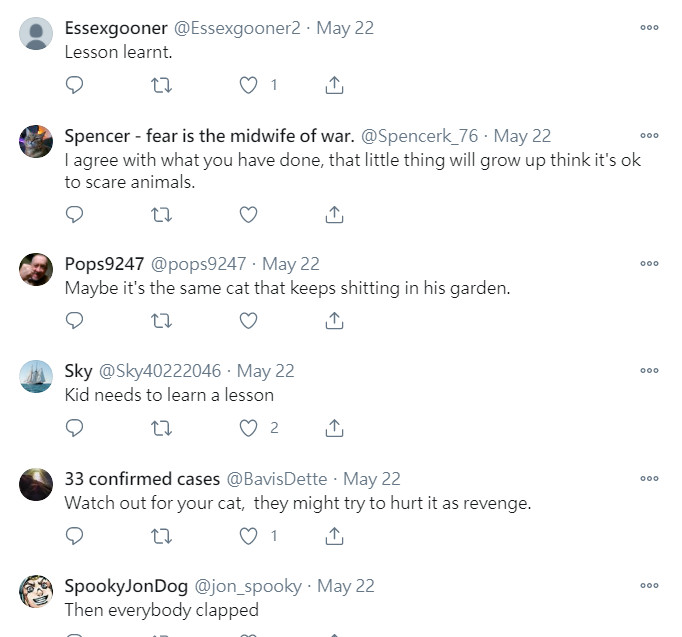This screenshot has width=682, height=637.
Task: Open more options on Sky's tweet
Action: (649, 371)
